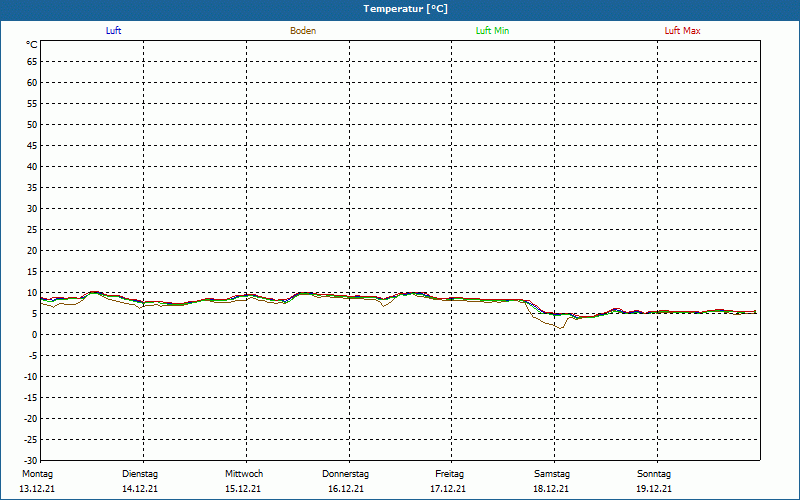Viewport: 800px width, 500px height.
Task: Click the 60 y-axis value
Action: click(x=32, y=83)
